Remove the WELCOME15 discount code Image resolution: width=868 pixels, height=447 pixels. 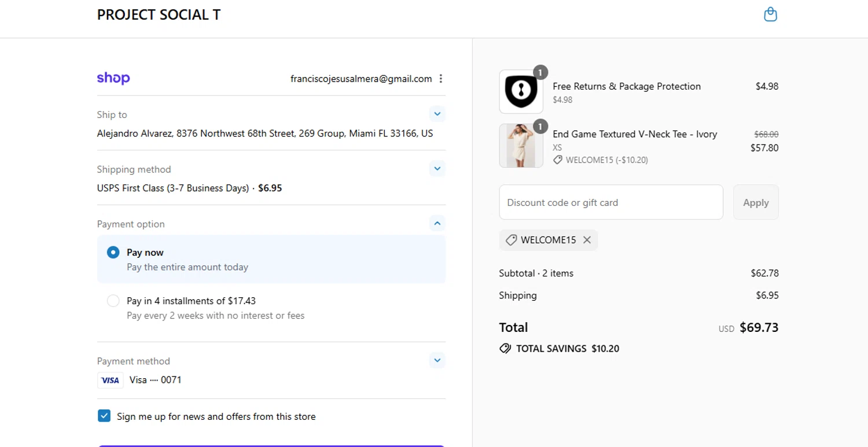[x=587, y=240]
